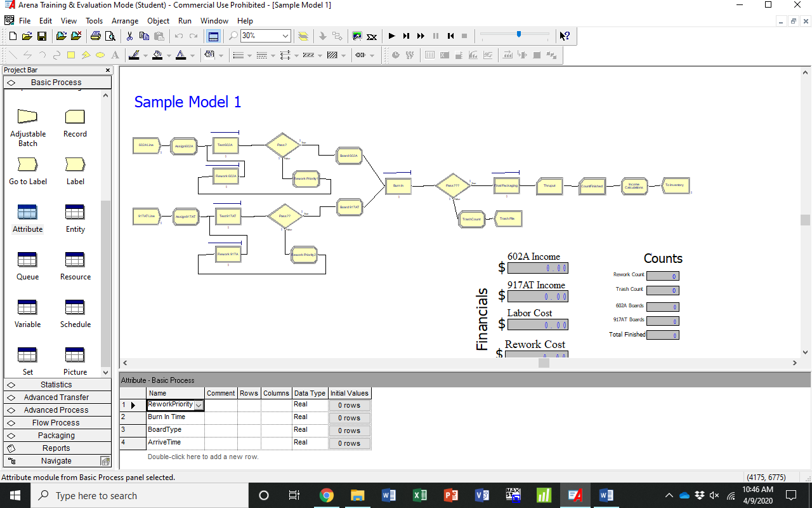Select the Picture data module

pyautogui.click(x=75, y=354)
